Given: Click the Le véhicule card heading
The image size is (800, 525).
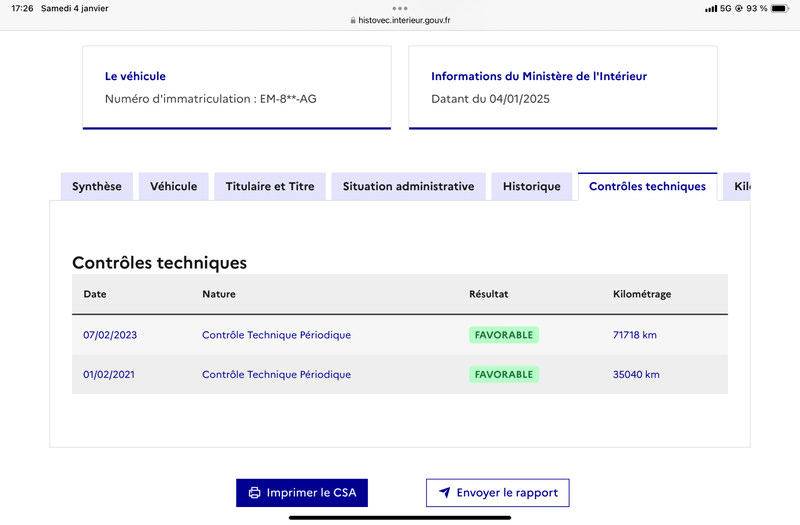Looking at the screenshot, I should (x=135, y=77).
